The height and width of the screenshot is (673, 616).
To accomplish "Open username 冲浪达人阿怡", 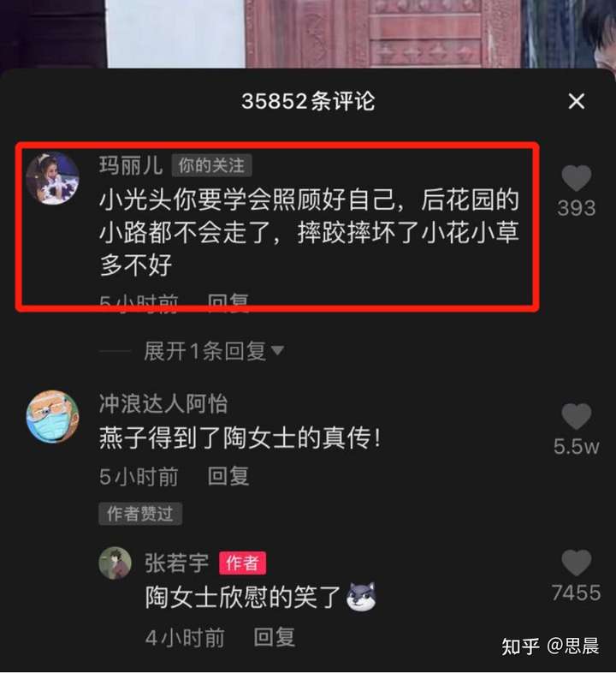I will tap(163, 404).
